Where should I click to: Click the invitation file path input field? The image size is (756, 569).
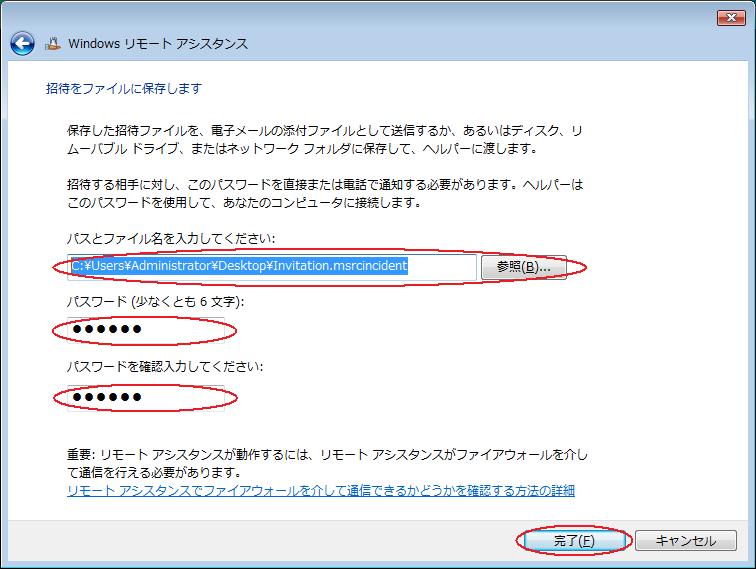pyautogui.click(x=270, y=267)
